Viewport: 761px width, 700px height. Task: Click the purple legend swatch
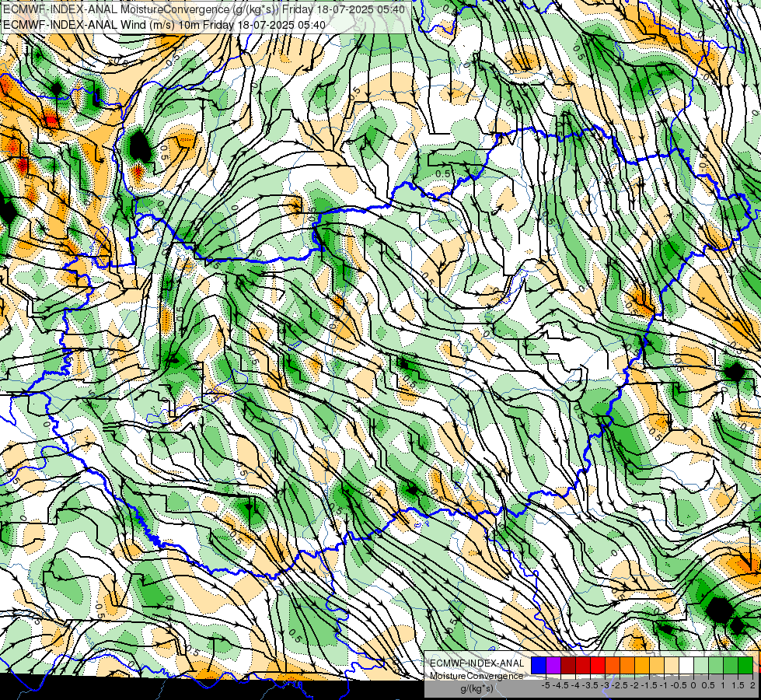tap(553, 666)
